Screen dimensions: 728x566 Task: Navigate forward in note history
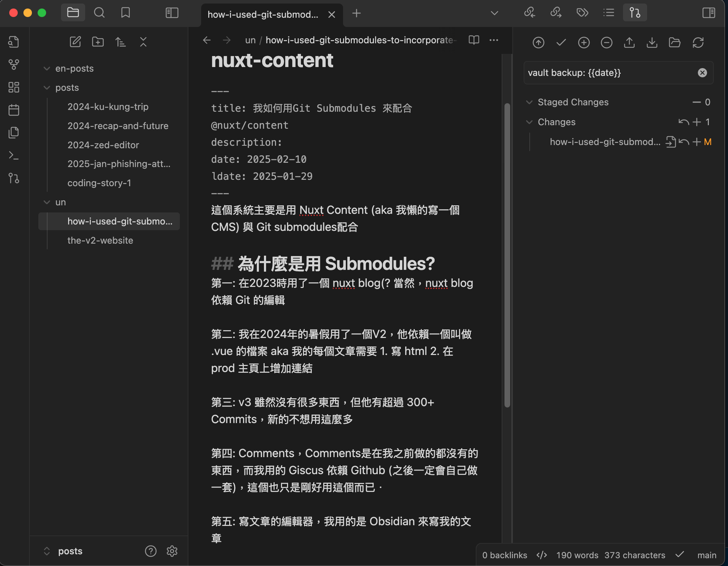227,40
